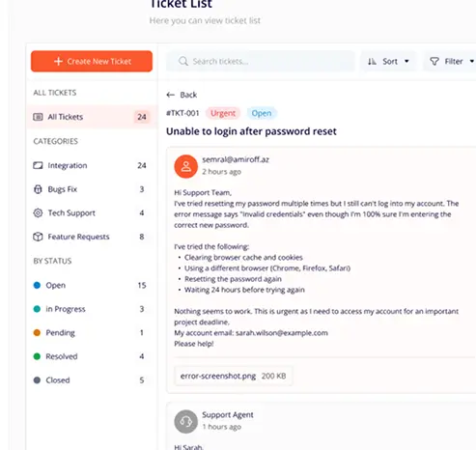The height and width of the screenshot is (450, 476).
Task: Select the Integration category icon
Action: pos(38,165)
